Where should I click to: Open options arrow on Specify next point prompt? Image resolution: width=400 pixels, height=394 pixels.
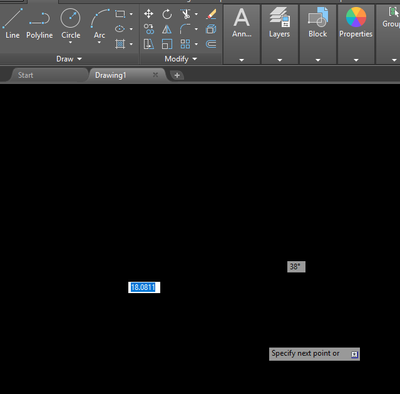coord(354,354)
